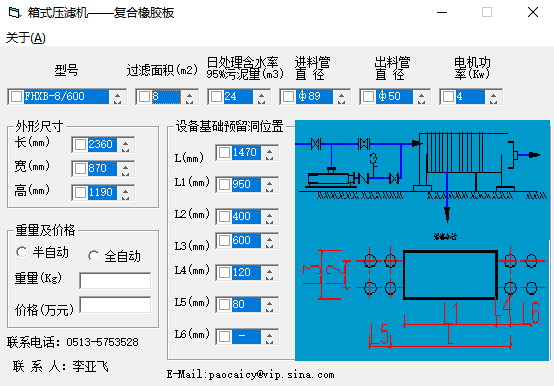Click the spinner for 宽(mm) 870

click(125, 169)
